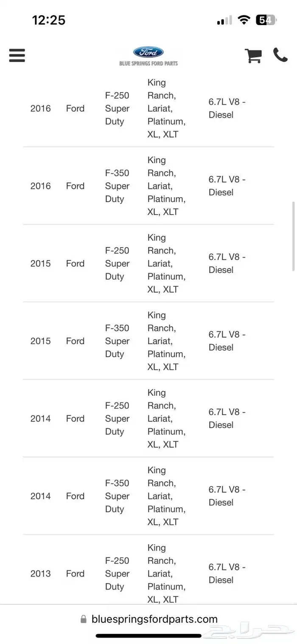Tap the battery indicator showing 54

266,20
